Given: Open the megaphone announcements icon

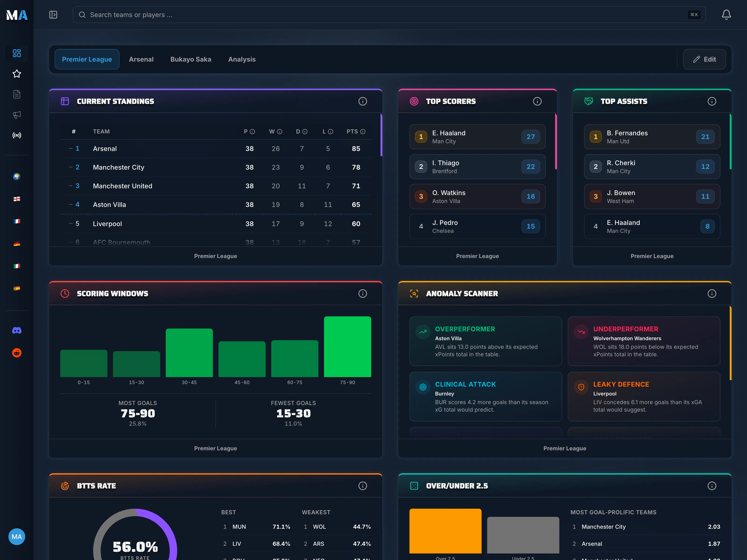Looking at the screenshot, I should [17, 115].
